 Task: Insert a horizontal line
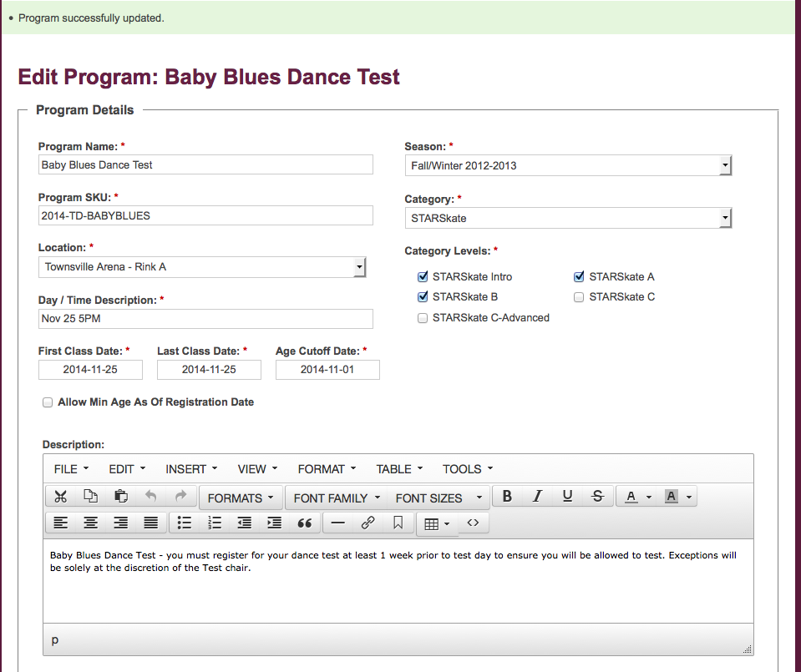coord(338,523)
